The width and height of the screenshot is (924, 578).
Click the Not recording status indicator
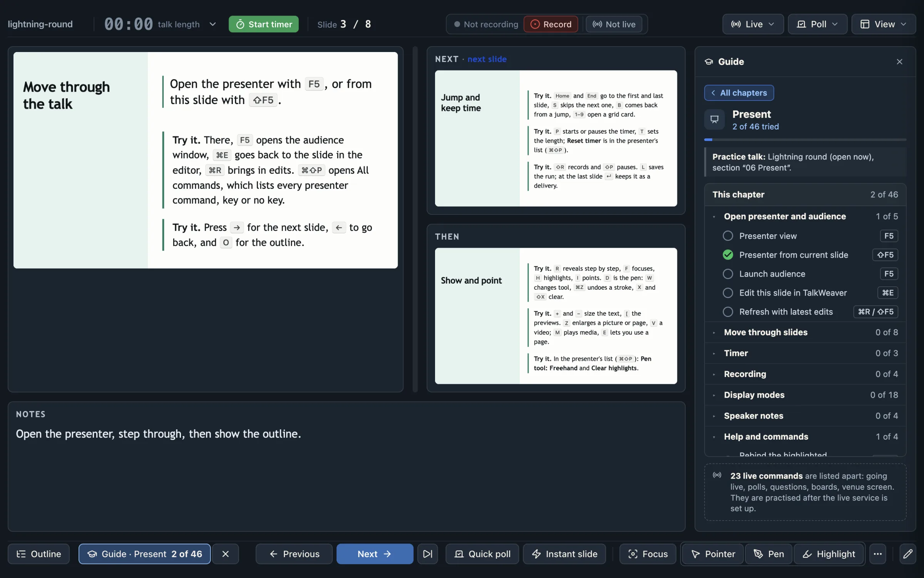(x=486, y=24)
